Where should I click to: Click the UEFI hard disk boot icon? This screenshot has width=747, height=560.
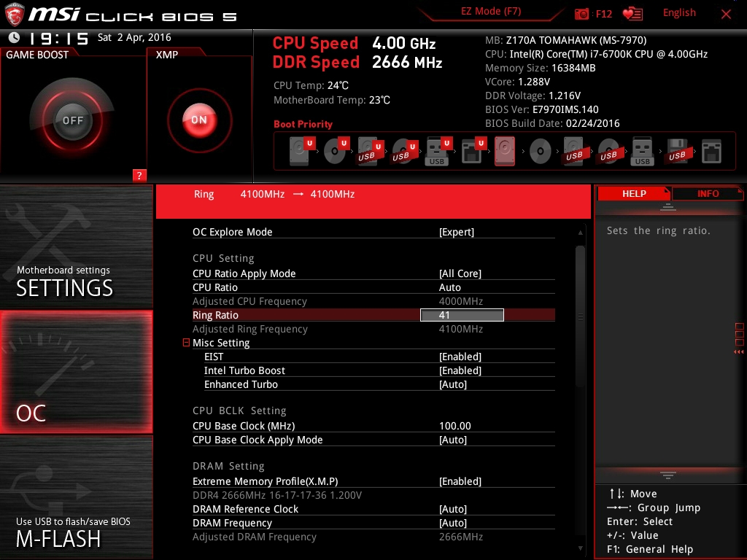click(302, 151)
